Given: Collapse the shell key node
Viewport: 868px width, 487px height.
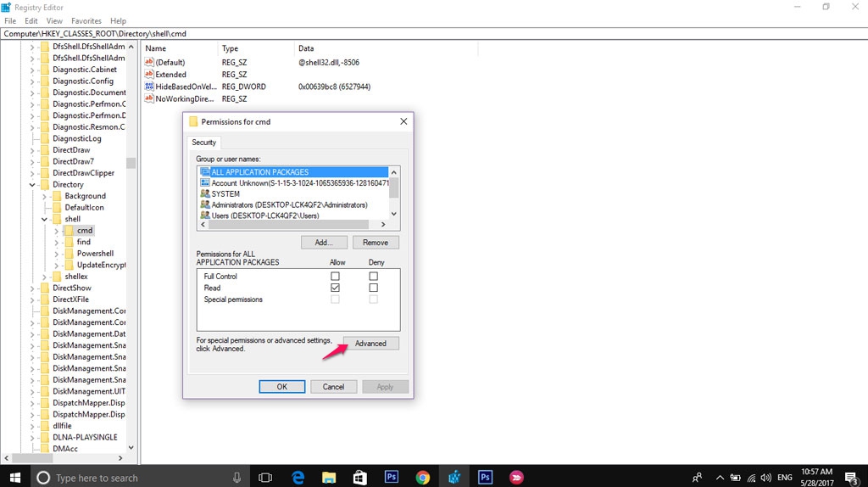Looking at the screenshot, I should pos(45,219).
